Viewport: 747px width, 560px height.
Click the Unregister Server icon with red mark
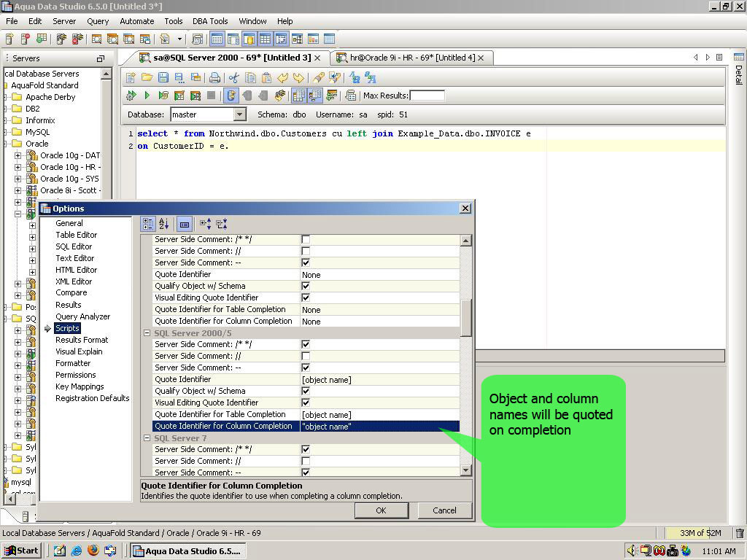pos(26,39)
